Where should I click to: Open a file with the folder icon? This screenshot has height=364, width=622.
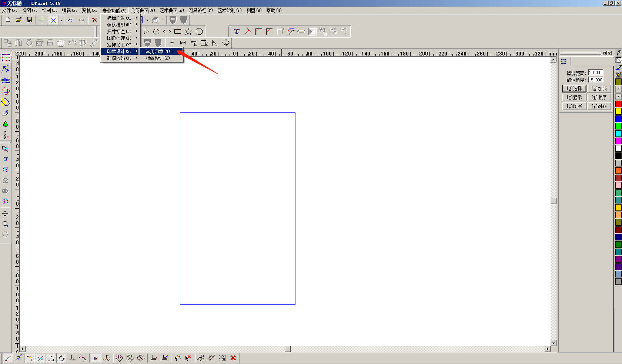19,20
